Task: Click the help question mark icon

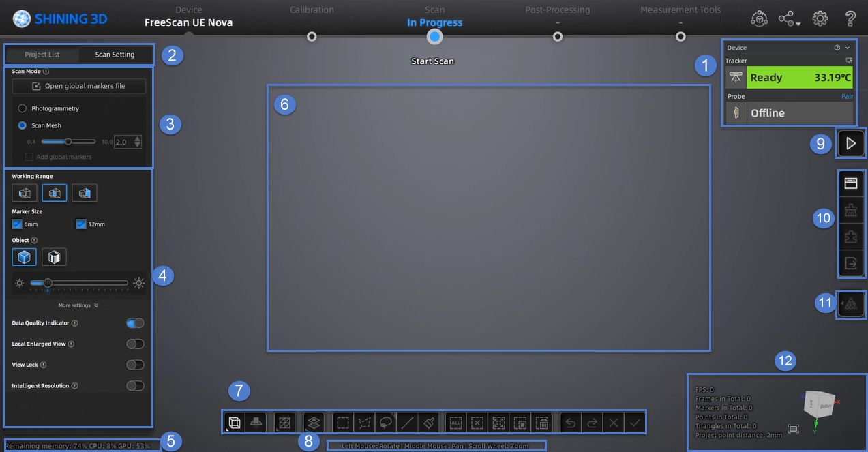Action: pos(850,19)
